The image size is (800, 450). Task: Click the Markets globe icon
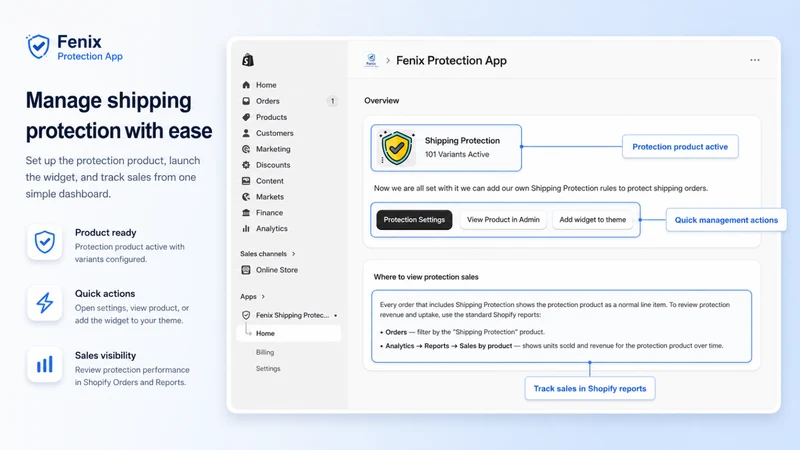tap(246, 196)
